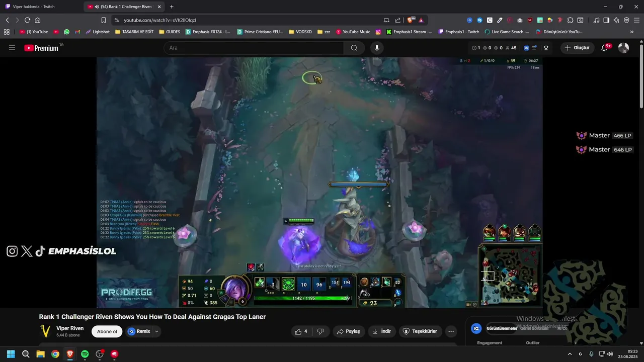
Task: Open a new browser tab
Action: [x=172, y=7]
